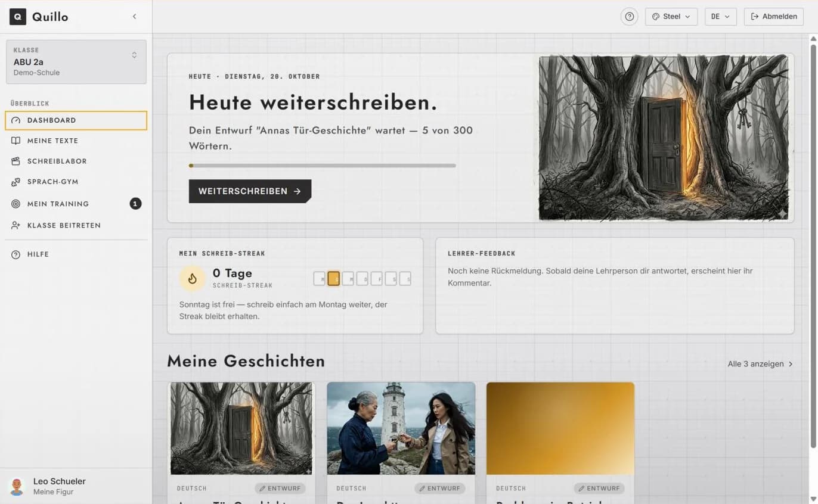The width and height of the screenshot is (818, 504).
Task: Click the Hilfe question icon in the sidebar
Action: coord(16,254)
